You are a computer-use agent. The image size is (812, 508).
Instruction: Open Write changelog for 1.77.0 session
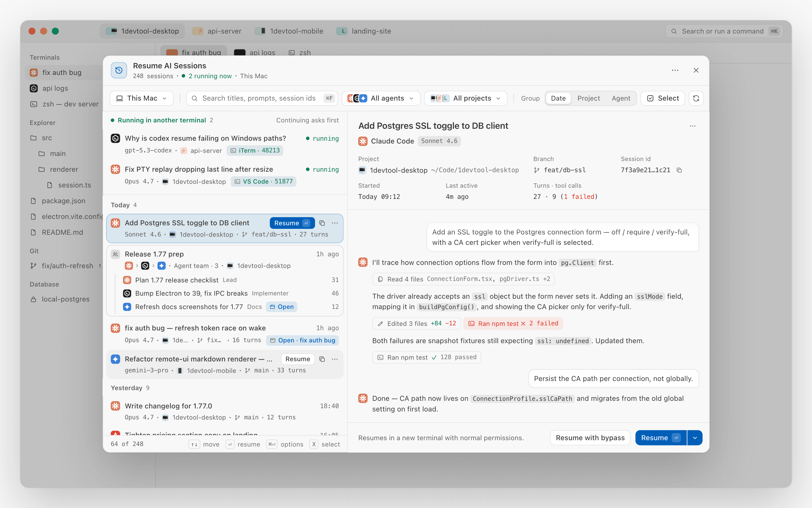pyautogui.click(x=225, y=411)
